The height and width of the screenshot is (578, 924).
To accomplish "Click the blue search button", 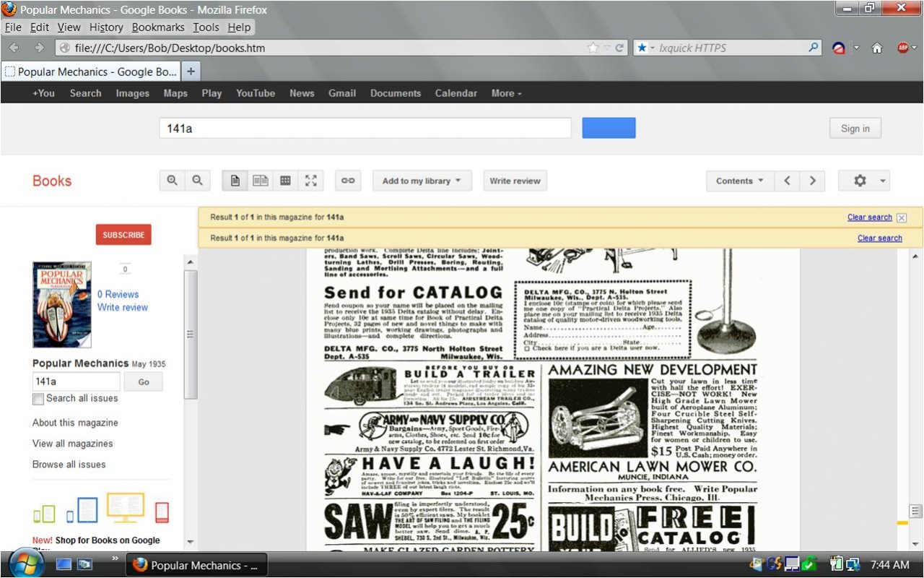I will pyautogui.click(x=609, y=128).
